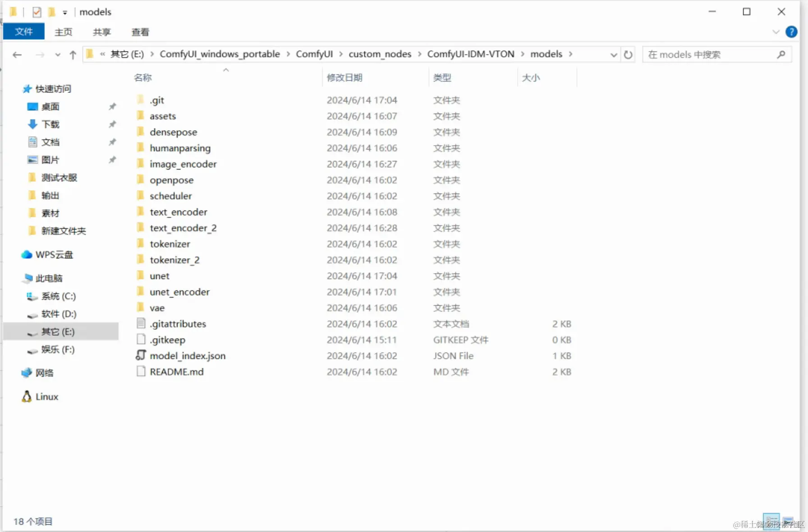
Task: Click the properties checkmark quick-access icon
Action: tap(37, 12)
